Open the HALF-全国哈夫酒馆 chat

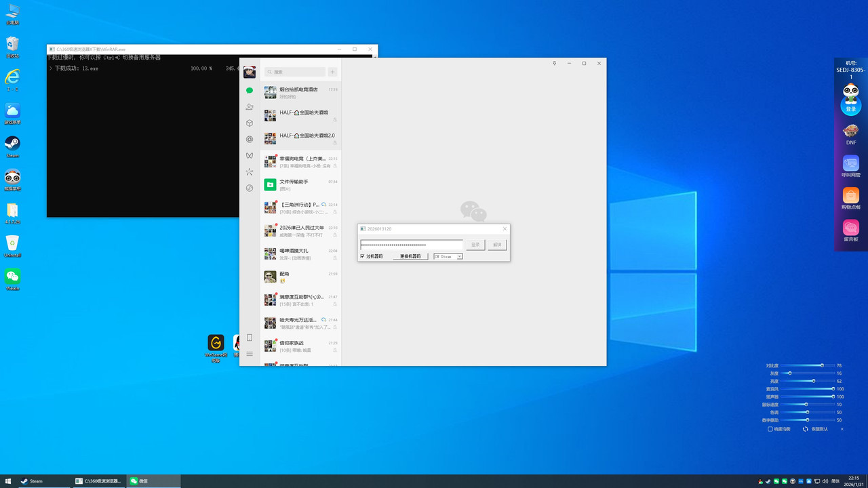pyautogui.click(x=300, y=116)
